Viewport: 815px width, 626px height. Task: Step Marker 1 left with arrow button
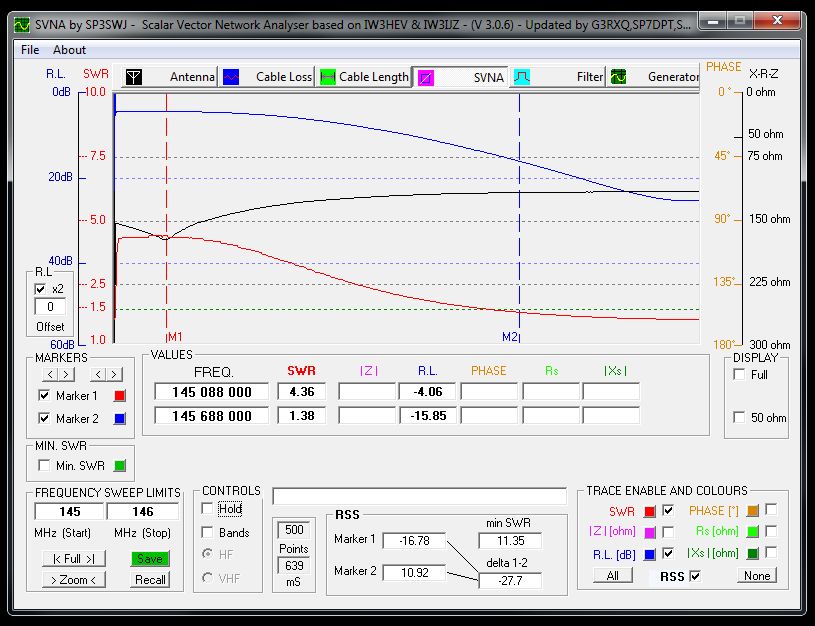point(52,374)
